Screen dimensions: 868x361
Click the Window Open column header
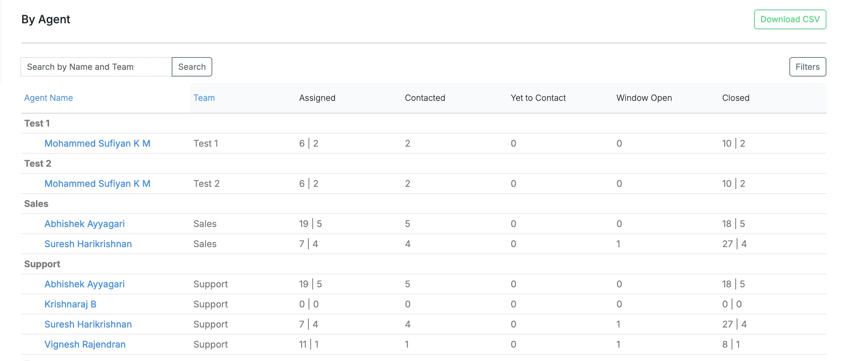[644, 98]
